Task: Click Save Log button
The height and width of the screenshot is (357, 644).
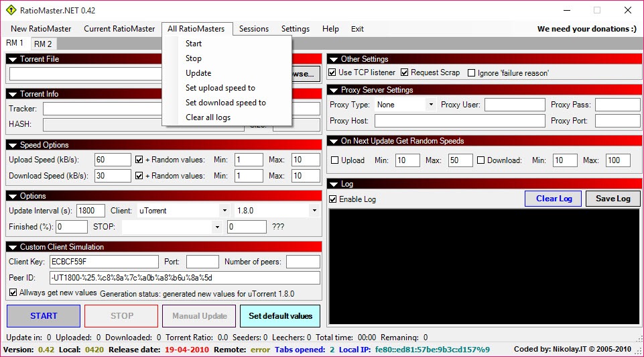Action: coord(613,199)
